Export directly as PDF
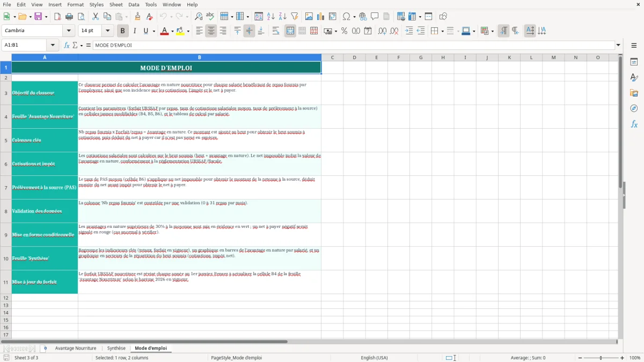Viewport: 644px width, 362px height. [57, 17]
